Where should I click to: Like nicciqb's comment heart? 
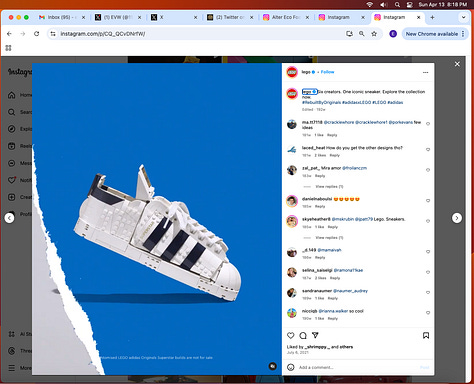pyautogui.click(x=428, y=313)
